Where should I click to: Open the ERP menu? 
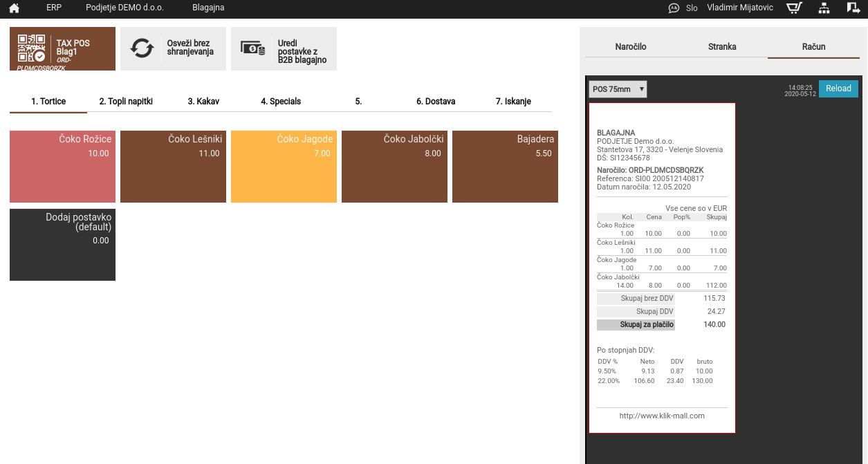(54, 8)
